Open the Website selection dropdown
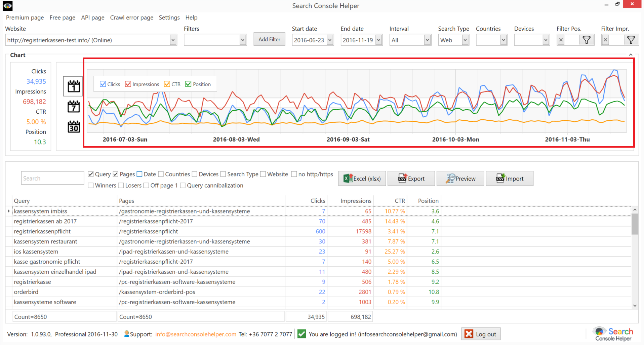 [x=172, y=40]
